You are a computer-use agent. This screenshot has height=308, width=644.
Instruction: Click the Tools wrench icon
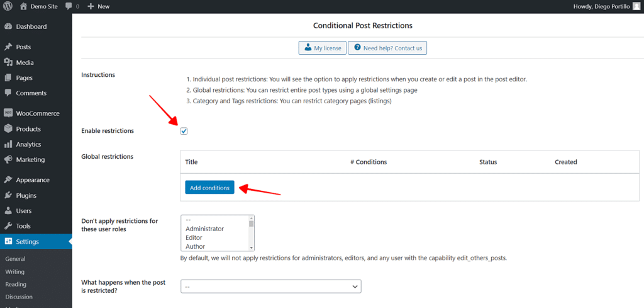click(8, 226)
